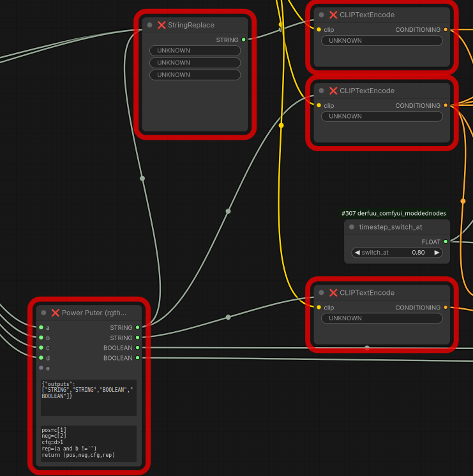Viewport: 473px width, 476px height.
Task: Increase switch_at value with right arrow
Action: pyautogui.click(x=437, y=253)
